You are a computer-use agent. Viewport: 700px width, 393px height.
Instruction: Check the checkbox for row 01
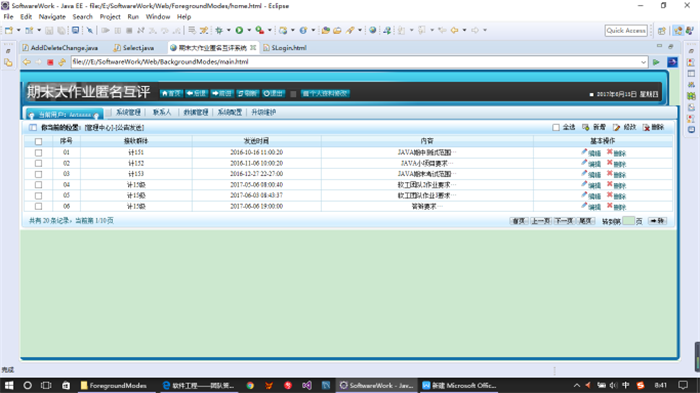(38, 152)
